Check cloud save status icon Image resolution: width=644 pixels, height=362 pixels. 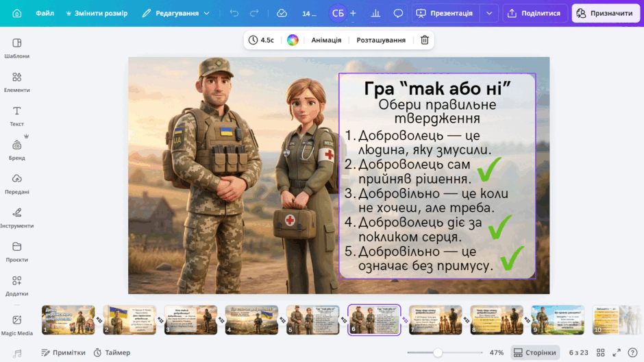click(x=282, y=13)
